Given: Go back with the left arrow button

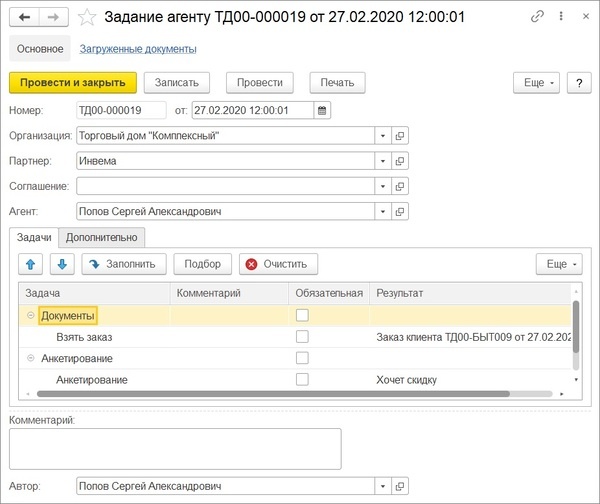Looking at the screenshot, I should (x=24, y=17).
